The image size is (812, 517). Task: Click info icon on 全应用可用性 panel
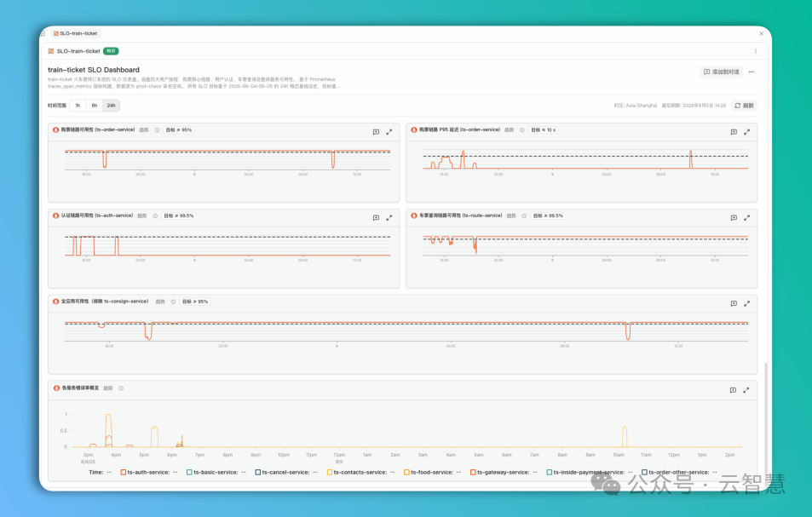coord(173,302)
